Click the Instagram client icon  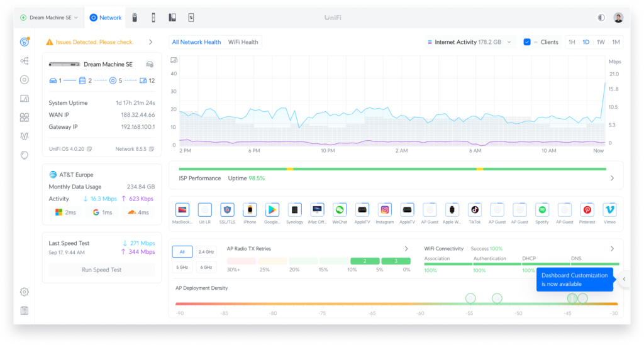384,210
